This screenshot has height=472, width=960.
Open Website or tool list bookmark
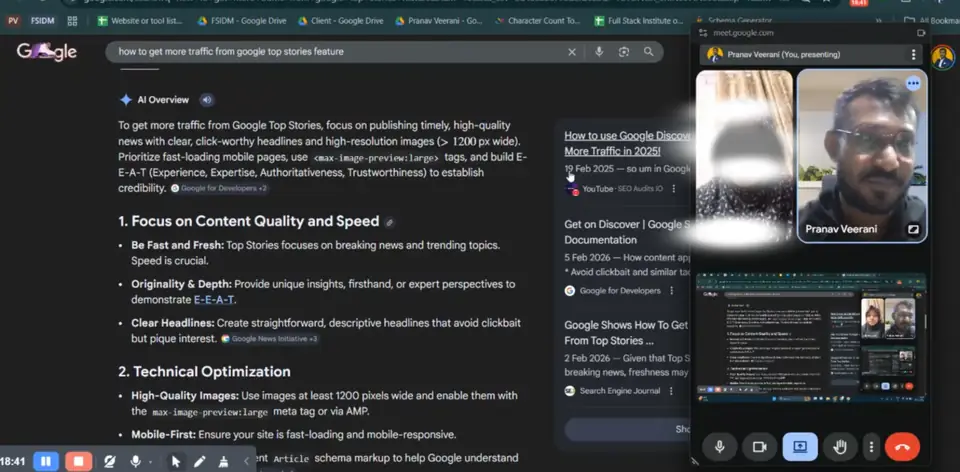coord(140,21)
